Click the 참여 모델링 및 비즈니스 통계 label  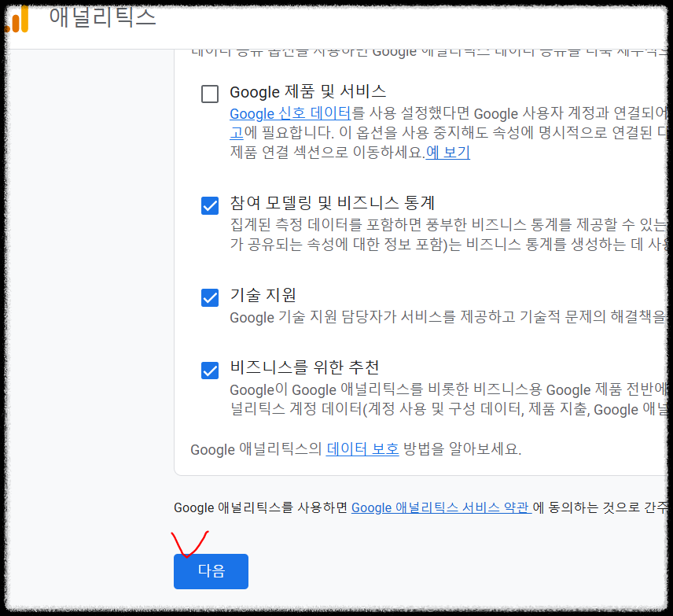333,203
